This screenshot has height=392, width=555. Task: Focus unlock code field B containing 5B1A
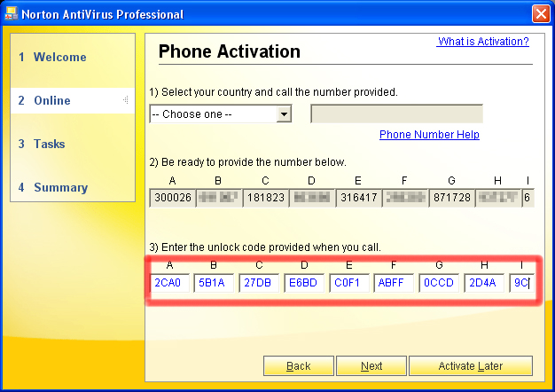point(214,284)
